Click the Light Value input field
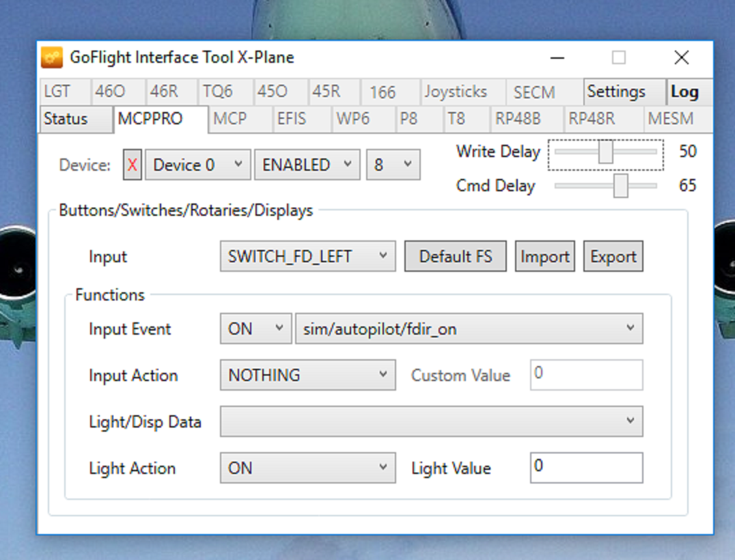 pyautogui.click(x=586, y=468)
